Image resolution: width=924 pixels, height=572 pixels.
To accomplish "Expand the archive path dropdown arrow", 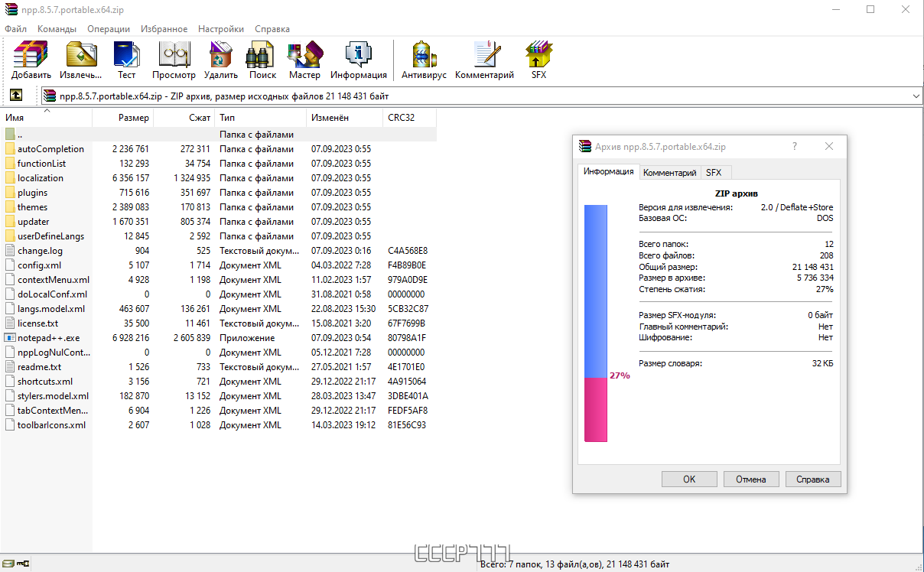I will pos(916,96).
